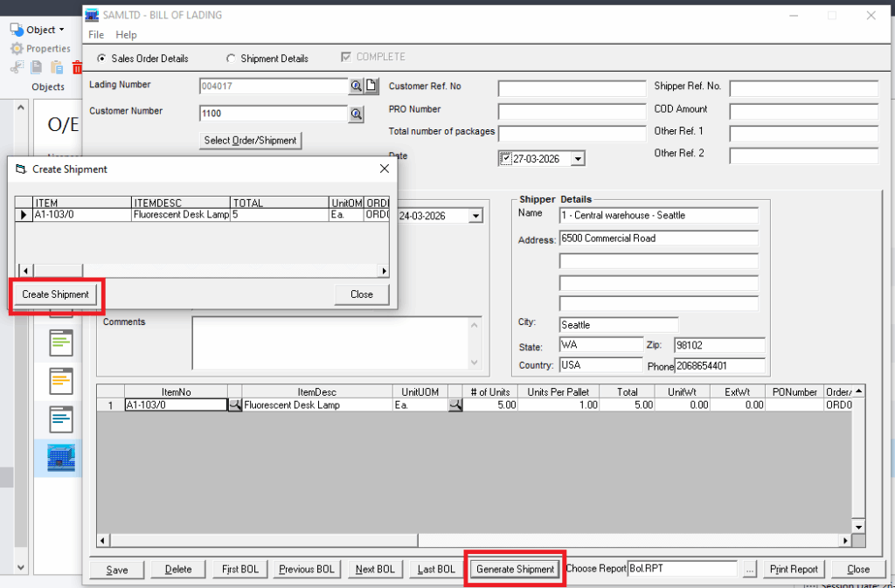This screenshot has width=895, height=588.
Task: Click the UnitUOM lookup icon in grid
Action: (455, 405)
